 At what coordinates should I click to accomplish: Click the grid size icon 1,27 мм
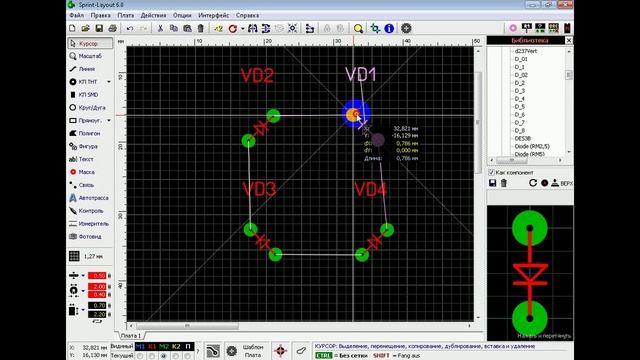(74, 256)
